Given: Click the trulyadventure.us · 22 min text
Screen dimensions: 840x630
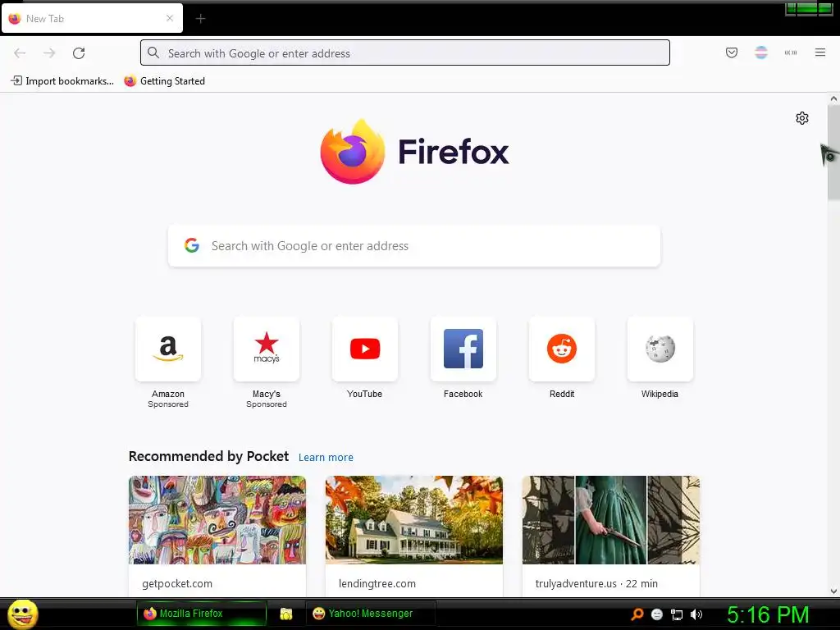Looking at the screenshot, I should (x=596, y=583).
